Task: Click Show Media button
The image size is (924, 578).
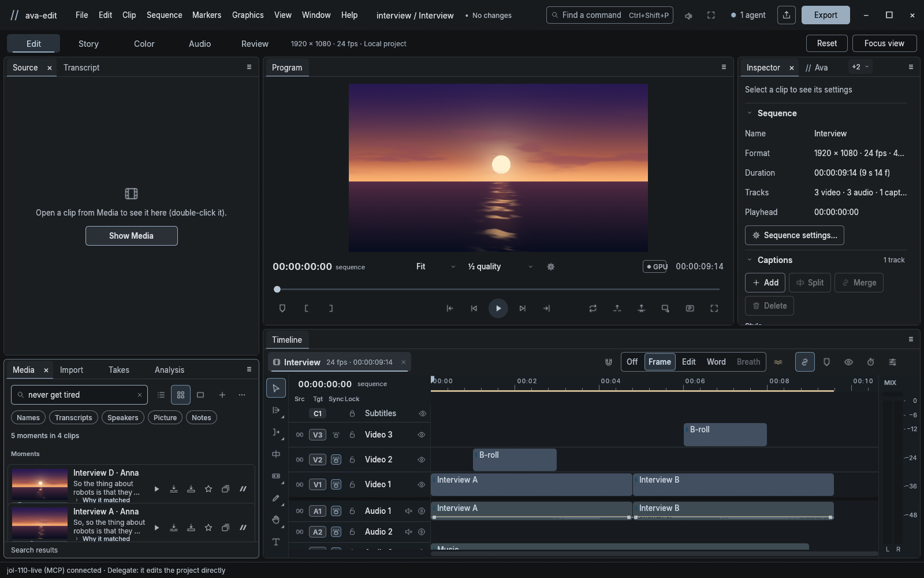Action: [132, 236]
